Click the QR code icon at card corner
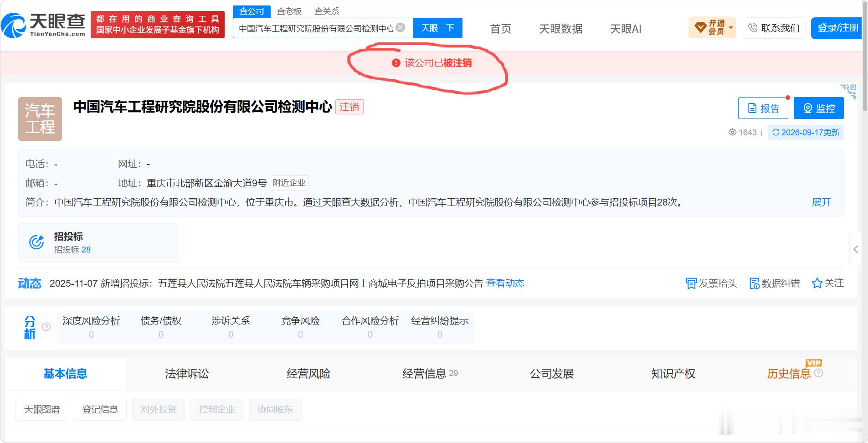The width and height of the screenshot is (868, 443). click(849, 92)
